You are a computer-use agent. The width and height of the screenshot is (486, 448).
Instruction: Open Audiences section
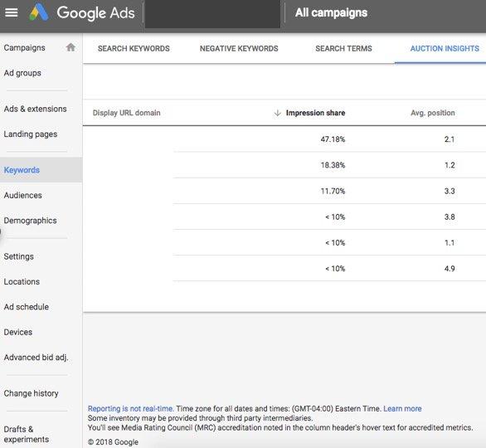(x=22, y=195)
